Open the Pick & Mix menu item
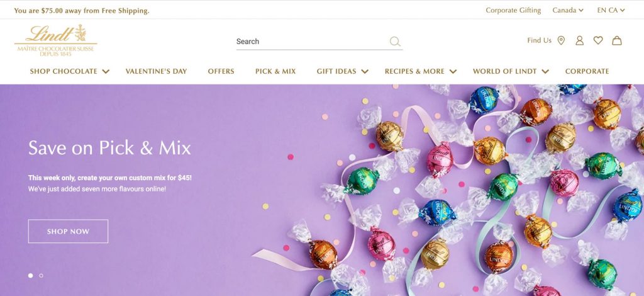The image size is (644, 296). click(275, 71)
